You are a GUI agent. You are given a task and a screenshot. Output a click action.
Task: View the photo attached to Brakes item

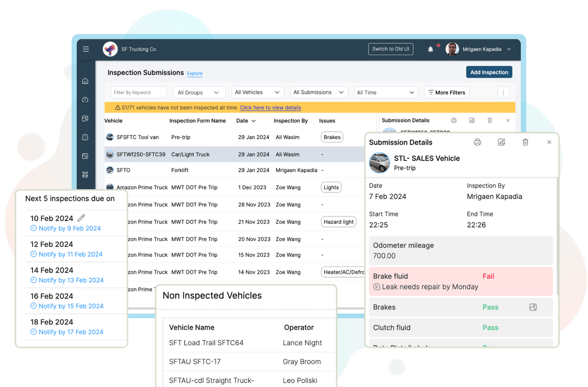[533, 307]
